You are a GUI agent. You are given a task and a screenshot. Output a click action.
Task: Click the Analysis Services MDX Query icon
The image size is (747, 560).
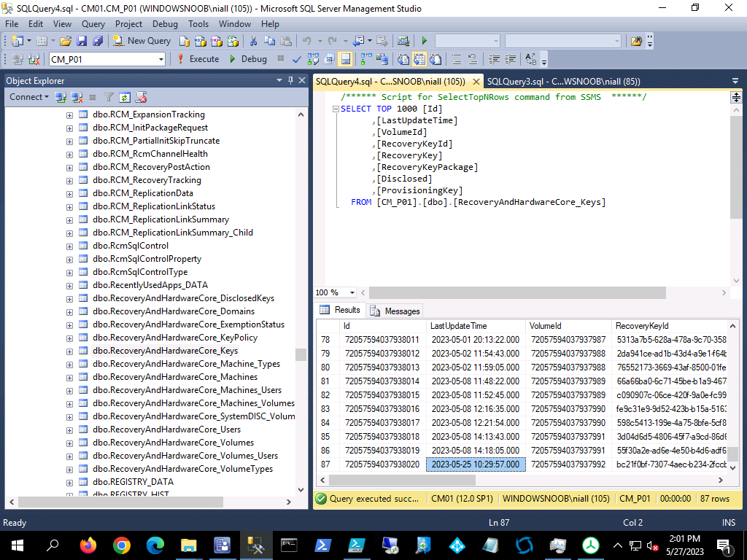(200, 41)
